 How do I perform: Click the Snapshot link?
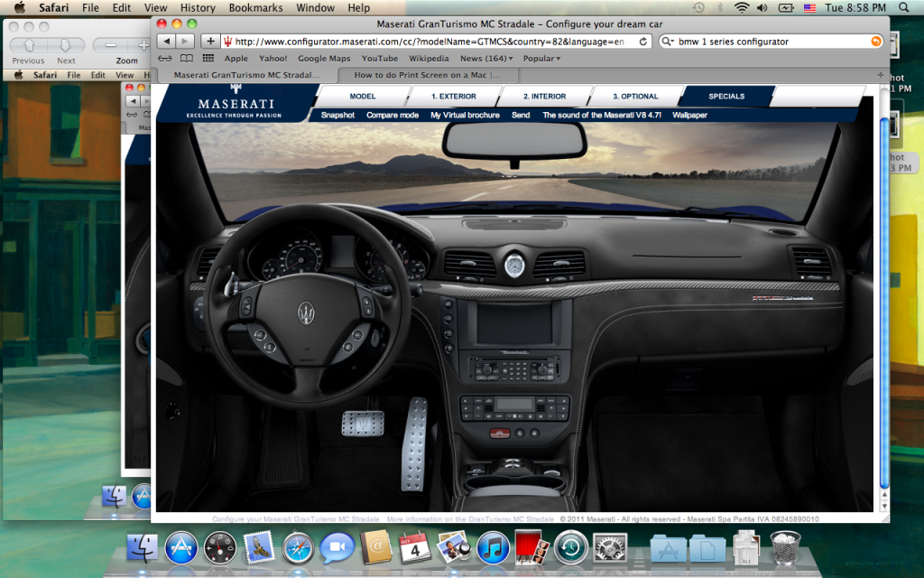click(x=337, y=115)
